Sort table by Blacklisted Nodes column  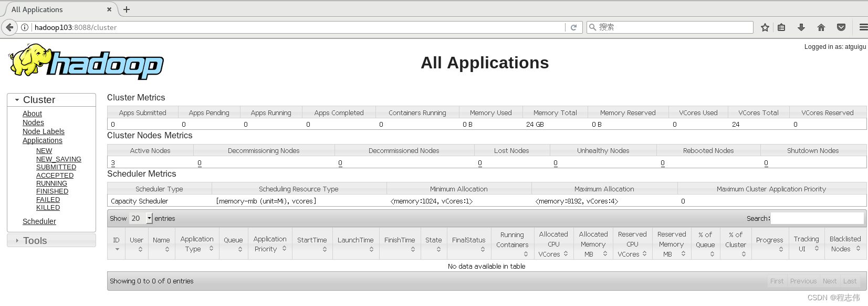click(845, 243)
